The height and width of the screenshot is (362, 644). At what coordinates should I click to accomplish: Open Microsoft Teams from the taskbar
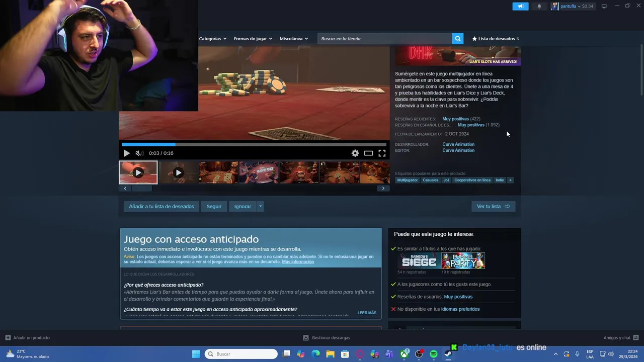(389, 354)
